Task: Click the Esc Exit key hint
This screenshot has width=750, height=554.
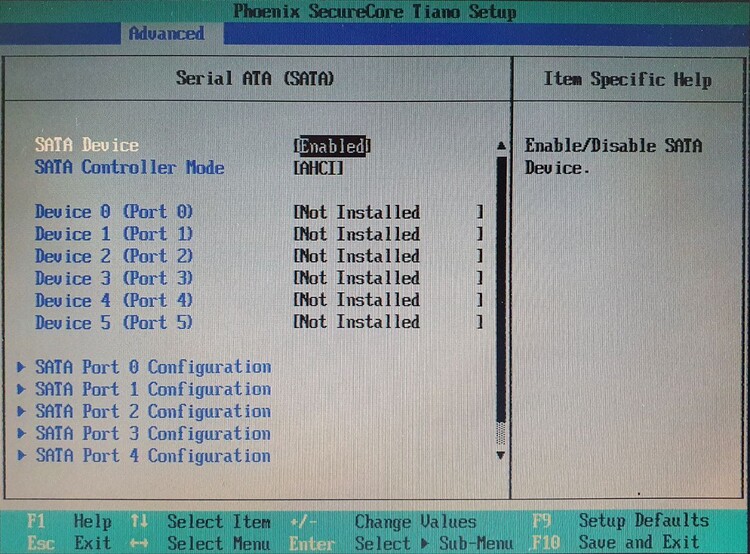Action: 69,543
